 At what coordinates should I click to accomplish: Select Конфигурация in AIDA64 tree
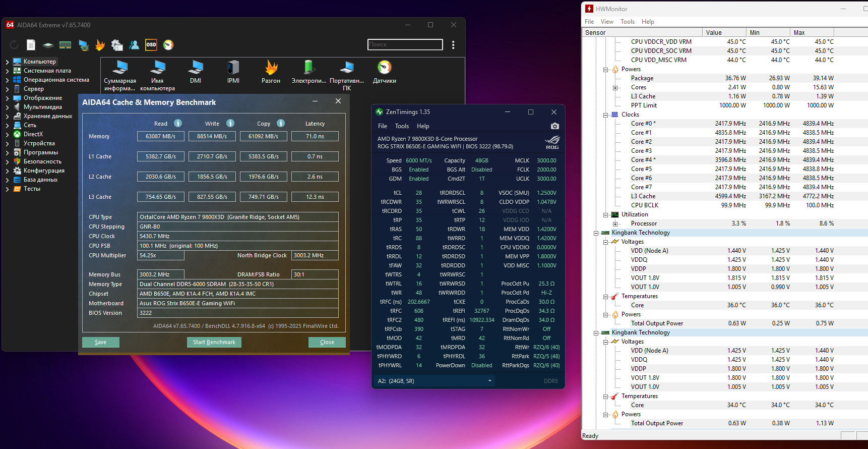(x=44, y=171)
